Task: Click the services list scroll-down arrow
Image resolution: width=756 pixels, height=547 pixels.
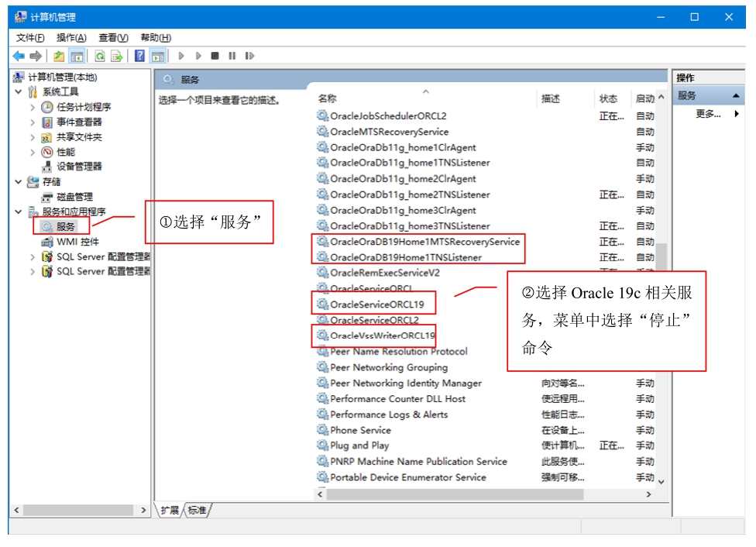Action: click(x=661, y=481)
